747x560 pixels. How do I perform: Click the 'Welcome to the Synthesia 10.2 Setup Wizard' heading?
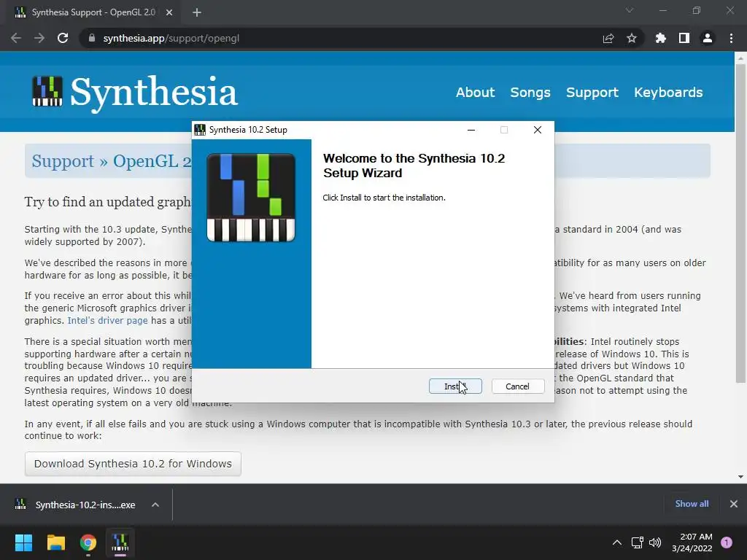(414, 166)
